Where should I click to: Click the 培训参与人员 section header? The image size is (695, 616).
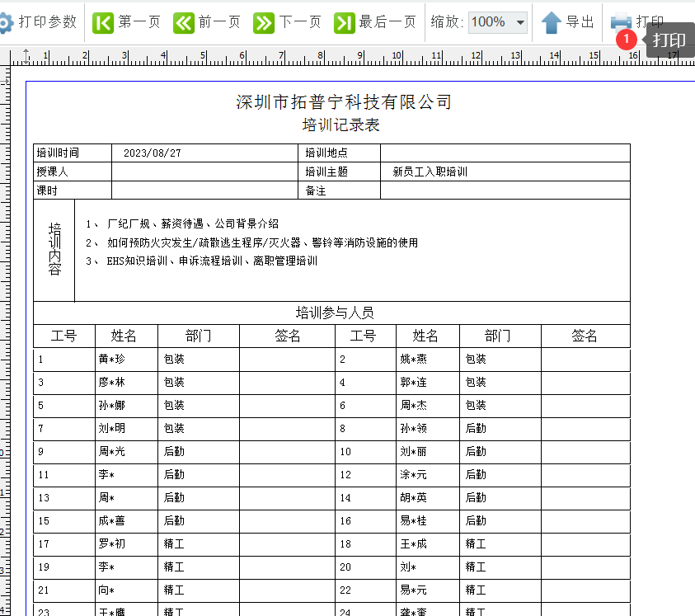335,313
